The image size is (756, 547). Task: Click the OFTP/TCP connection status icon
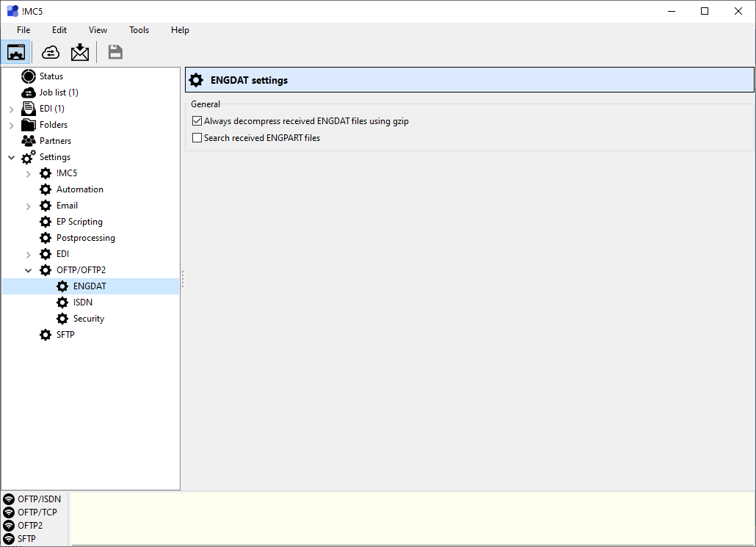pos(9,512)
